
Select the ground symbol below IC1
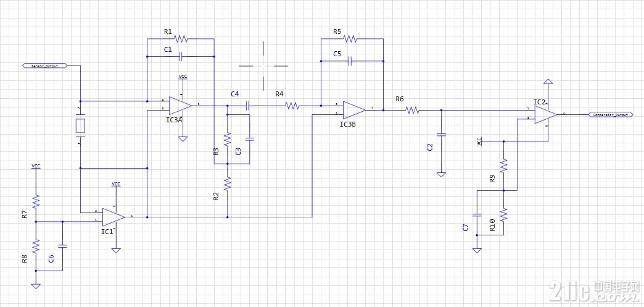[116, 250]
